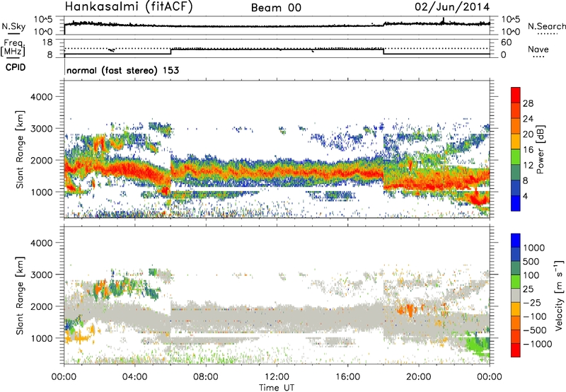Click the Freq. [MHz] axis label
566x392 pixels.
coord(13,49)
